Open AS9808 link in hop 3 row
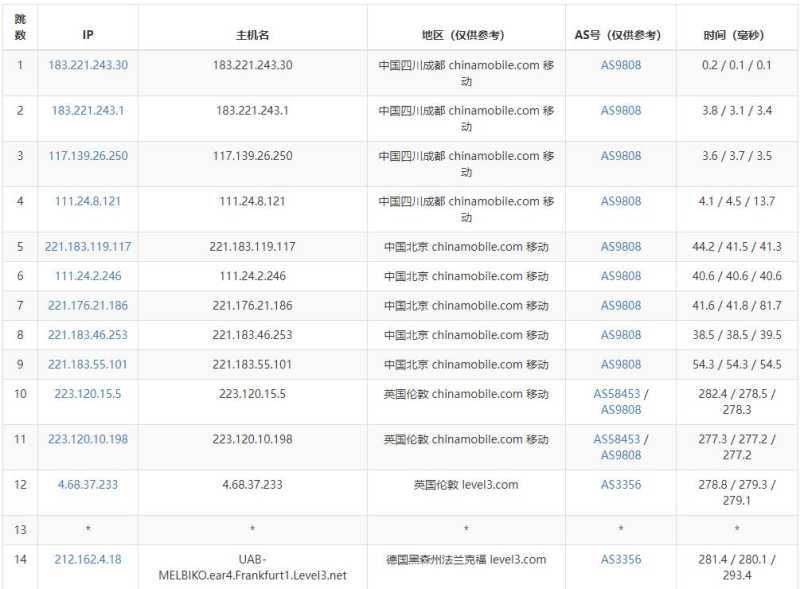The image size is (800, 589). (621, 156)
